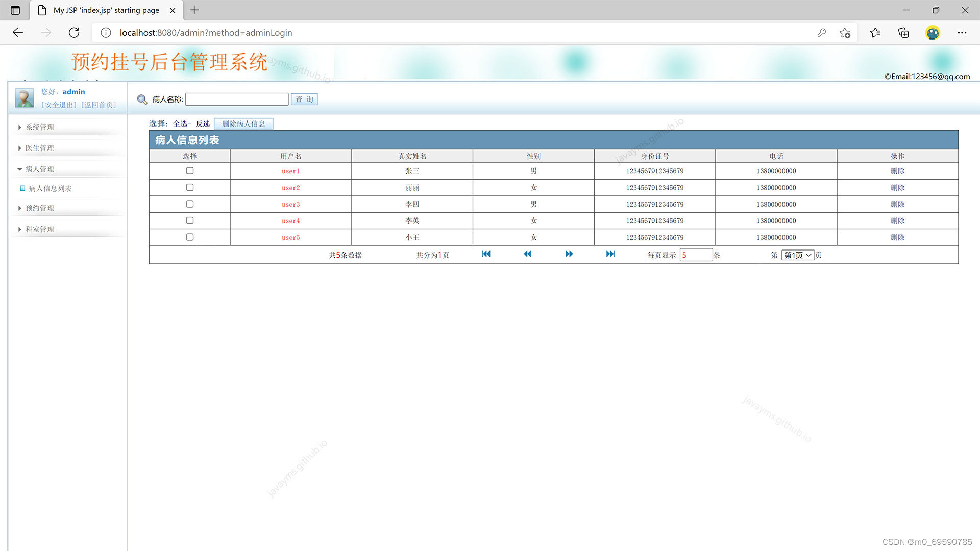Click next page double-arrow icon

click(569, 254)
